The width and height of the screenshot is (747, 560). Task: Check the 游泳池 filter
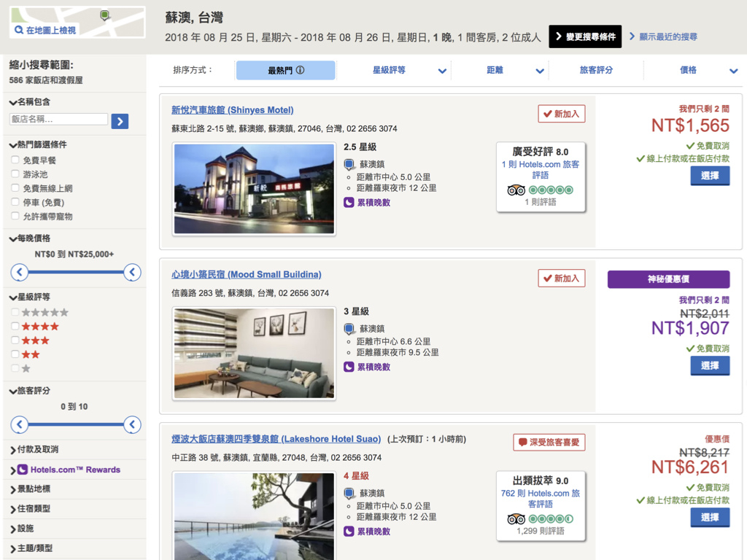click(15, 174)
